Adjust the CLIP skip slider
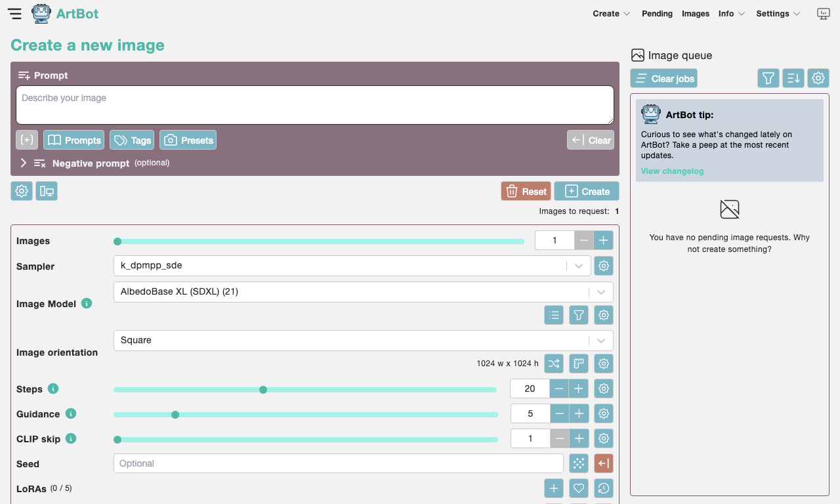Screen dimensions: 840x504 pos(306,440)
